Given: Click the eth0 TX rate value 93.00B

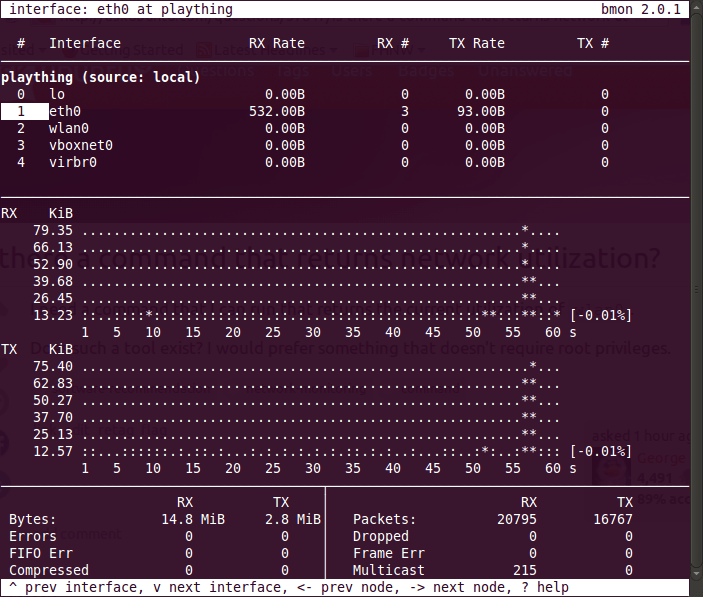Looking at the screenshot, I should click(480, 111).
